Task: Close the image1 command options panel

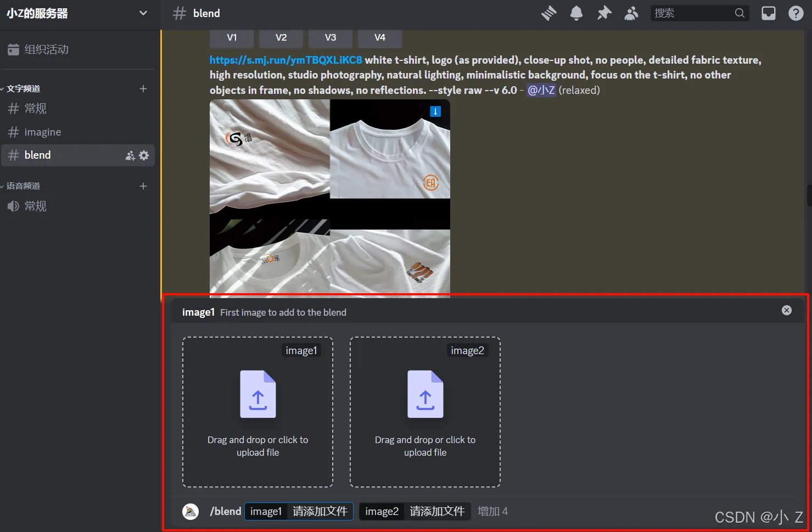Action: point(786,310)
